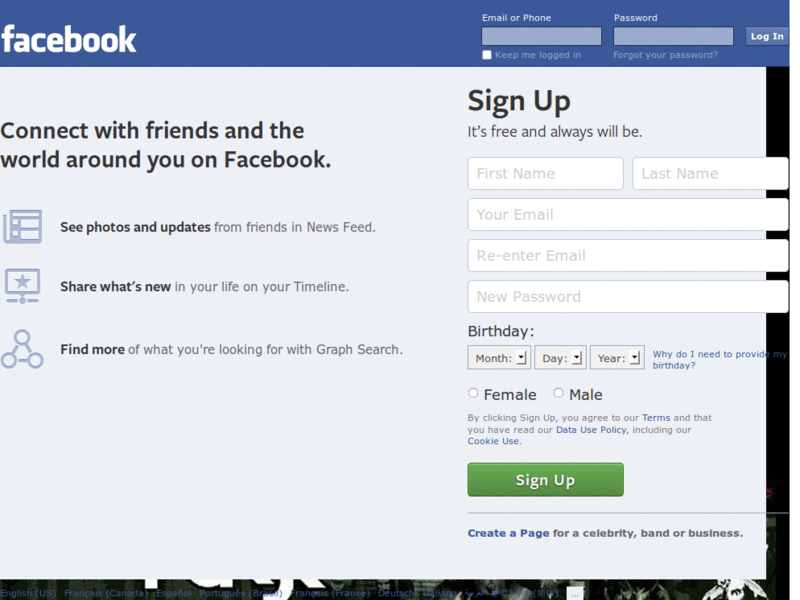The image size is (800, 600).
Task: Open the Data Use Policy link
Action: tap(591, 430)
